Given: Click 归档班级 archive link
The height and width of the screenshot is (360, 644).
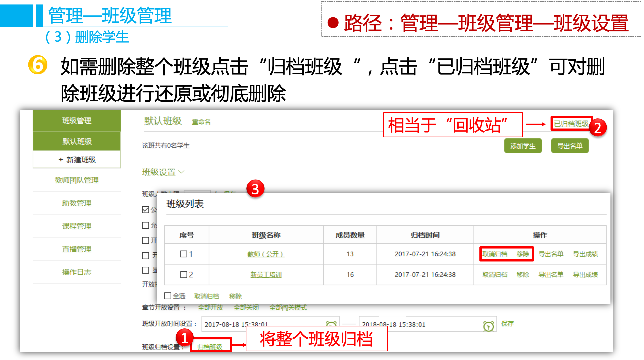Looking at the screenshot, I should pos(210,347).
